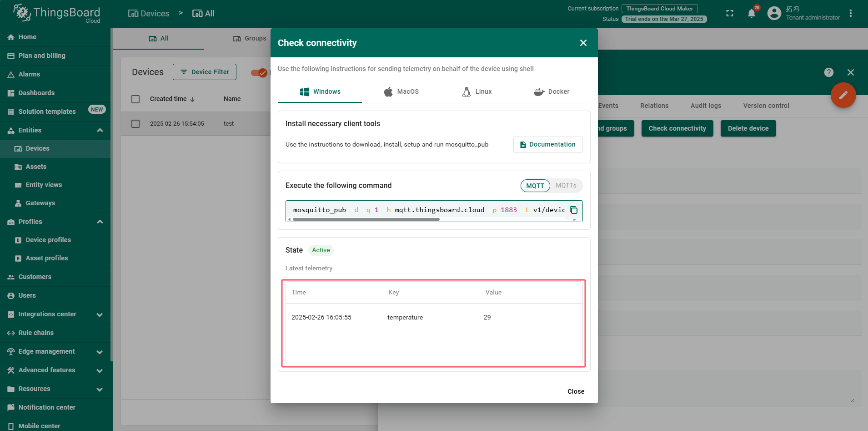Open notifications bell with badge
Screen dimensions: 868x431
click(x=752, y=13)
